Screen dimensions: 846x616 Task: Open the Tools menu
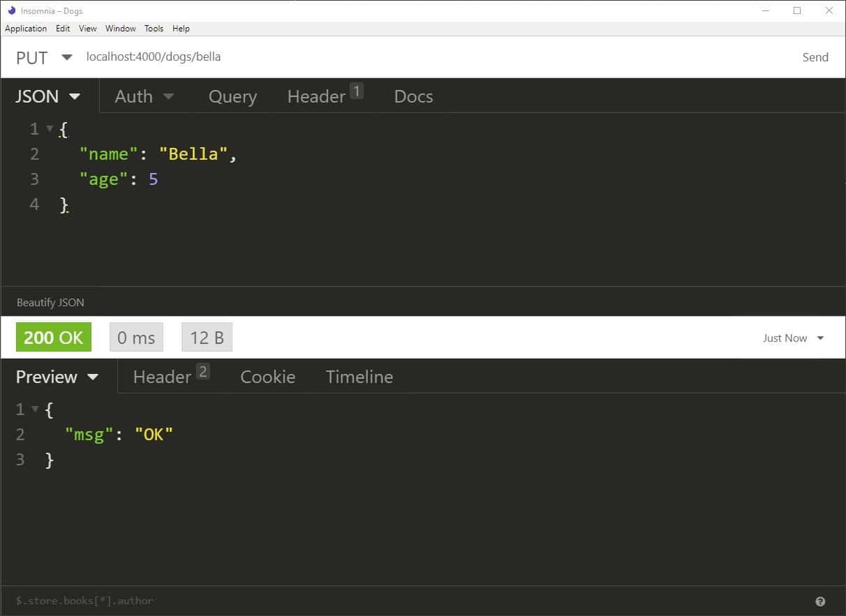click(x=154, y=29)
